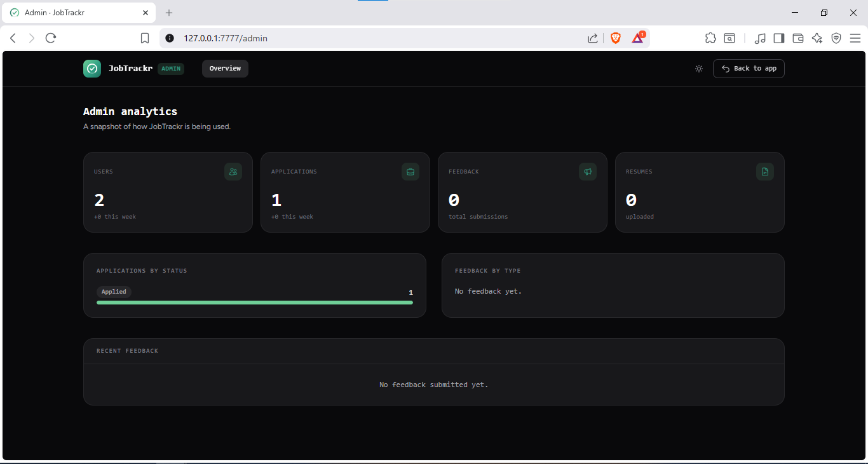Image resolution: width=868 pixels, height=464 pixels.
Task: Click the APPLICATIONS BY STATUS label
Action: 142,271
